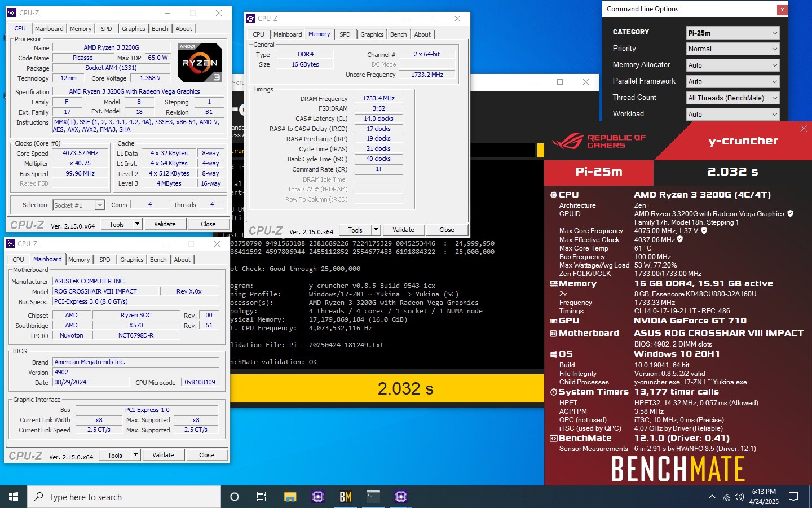Screen dimensions: 812x508
Task: Click the Core Speed 4073.57 MHz value
Action: [x=80, y=153]
